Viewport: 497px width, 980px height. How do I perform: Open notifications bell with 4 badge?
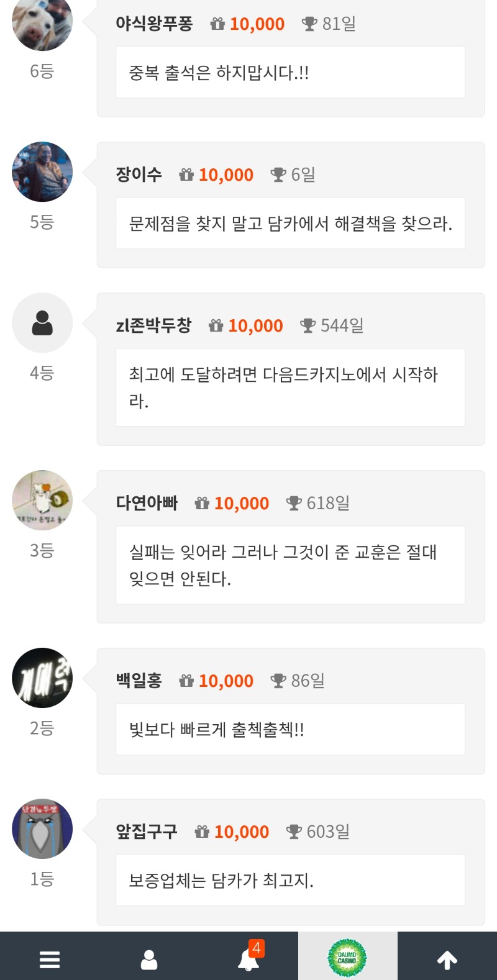(x=248, y=960)
